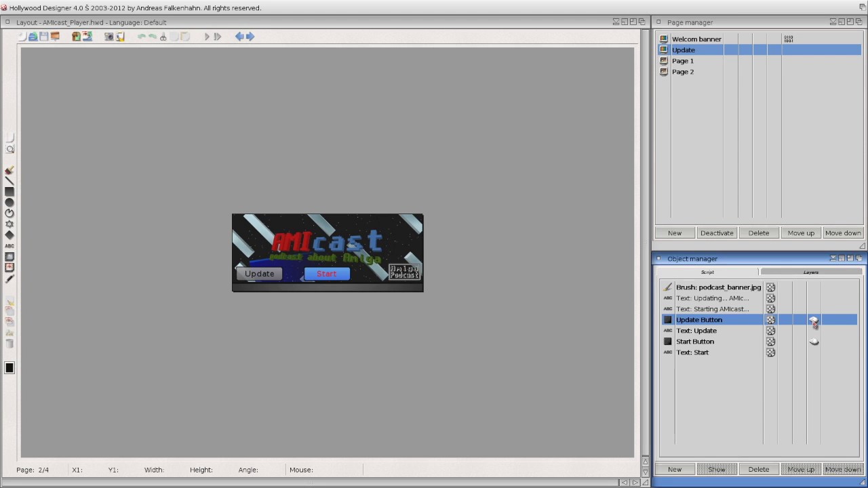This screenshot has width=868, height=488.
Task: Click Move up in the Page manager
Action: [801, 233]
